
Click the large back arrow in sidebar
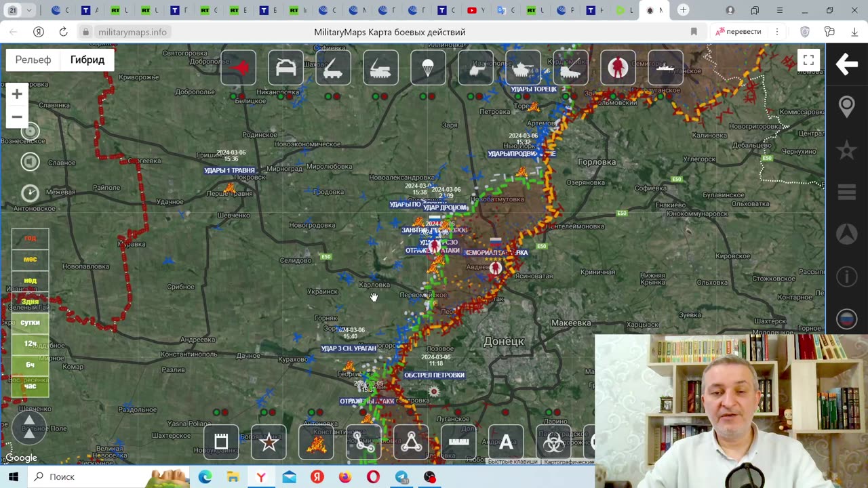[847, 64]
